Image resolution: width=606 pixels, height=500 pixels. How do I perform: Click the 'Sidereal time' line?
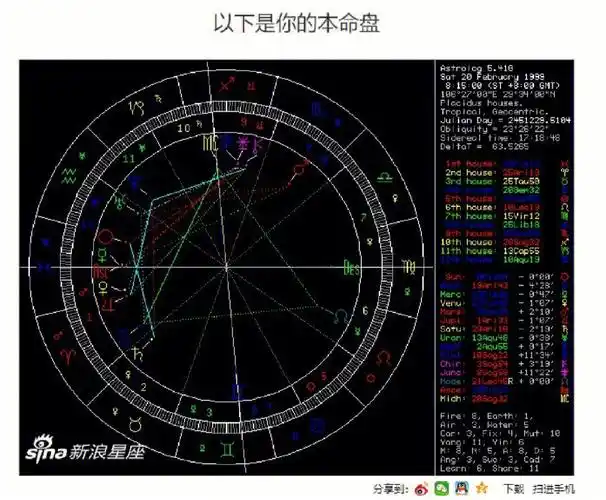coord(500,138)
